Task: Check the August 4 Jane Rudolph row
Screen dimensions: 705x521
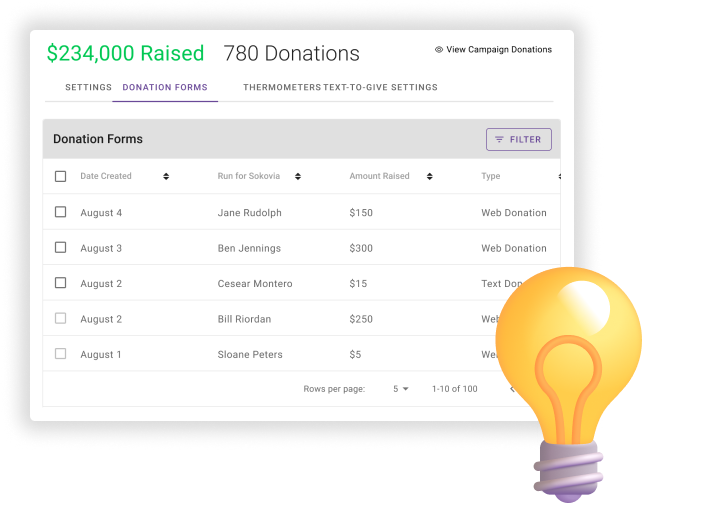Action: (x=60, y=212)
